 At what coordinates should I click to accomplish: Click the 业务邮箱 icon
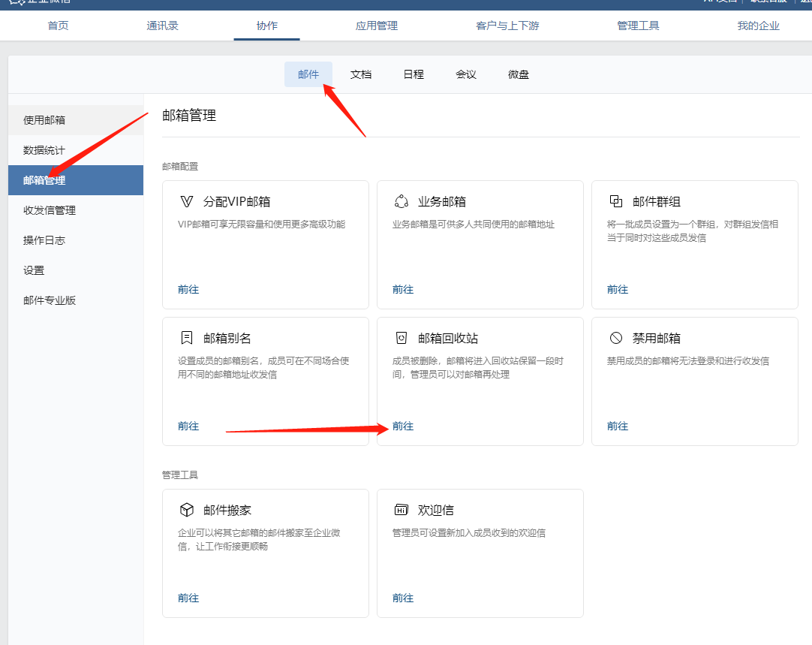[401, 201]
